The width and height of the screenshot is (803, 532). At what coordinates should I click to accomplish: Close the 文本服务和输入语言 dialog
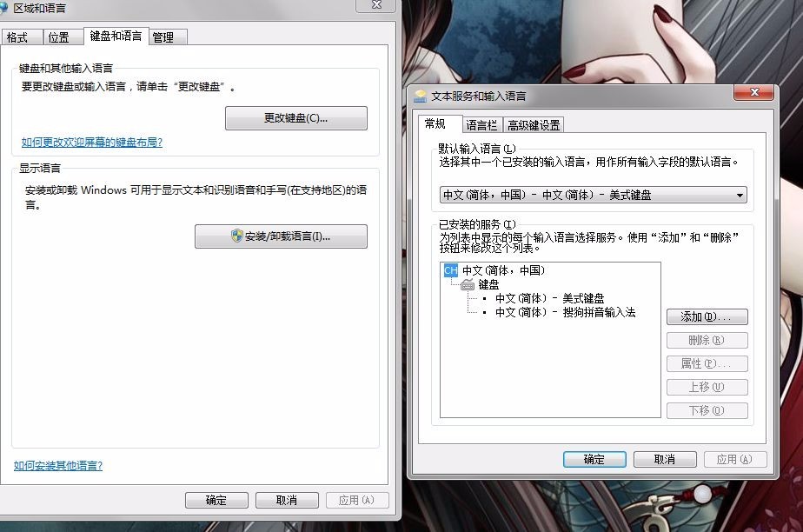coord(753,92)
